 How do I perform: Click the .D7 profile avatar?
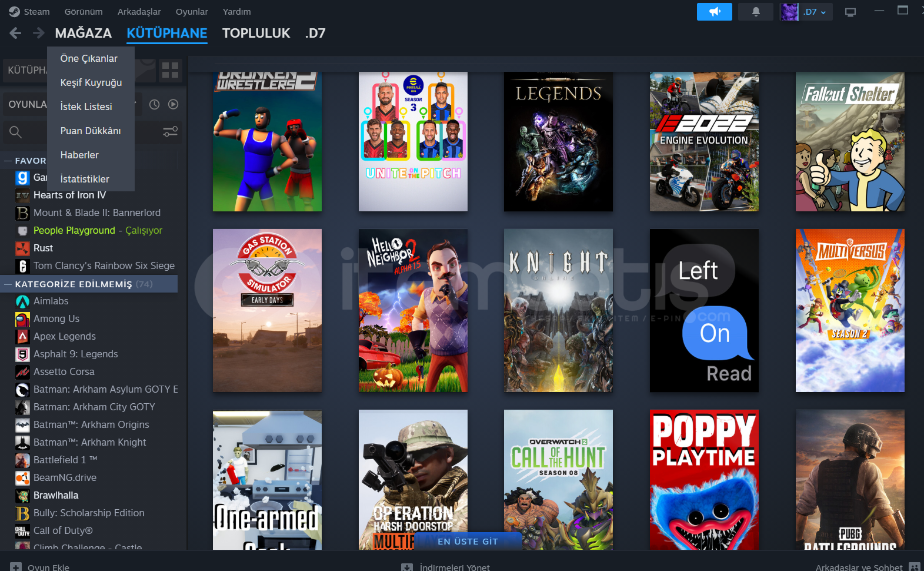coord(789,12)
